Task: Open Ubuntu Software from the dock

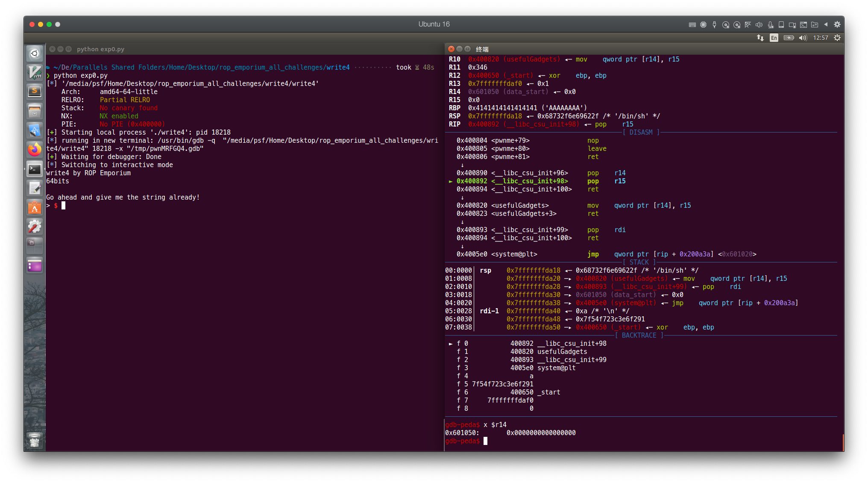Action: coord(35,208)
